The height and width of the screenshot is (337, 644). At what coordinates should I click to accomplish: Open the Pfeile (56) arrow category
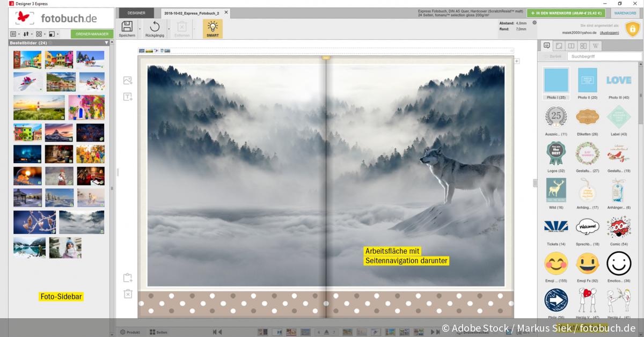pos(556,303)
